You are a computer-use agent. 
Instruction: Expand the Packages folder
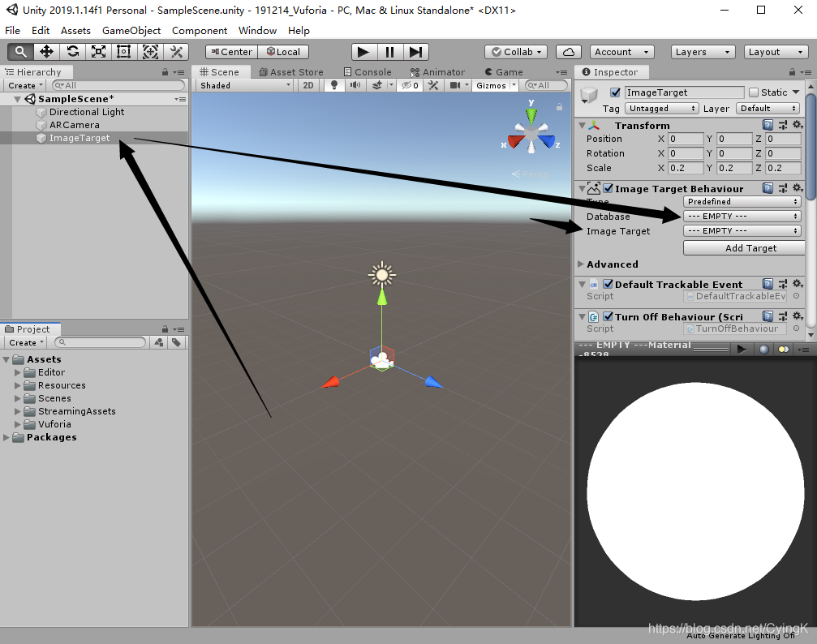click(6, 437)
